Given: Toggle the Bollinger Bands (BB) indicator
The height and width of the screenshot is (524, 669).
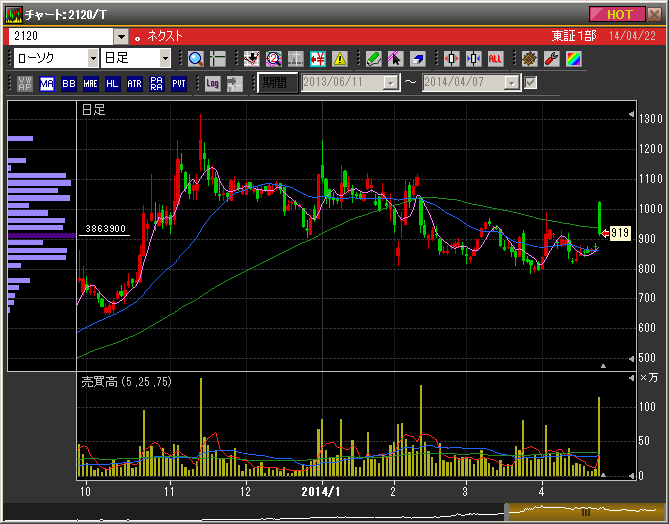Looking at the screenshot, I should 69,83.
